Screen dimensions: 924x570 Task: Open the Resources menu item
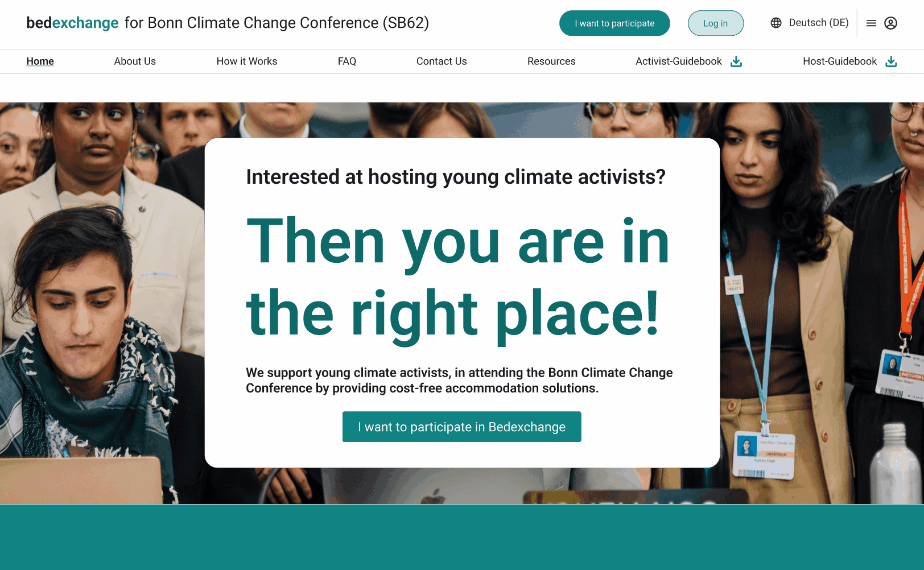tap(551, 61)
